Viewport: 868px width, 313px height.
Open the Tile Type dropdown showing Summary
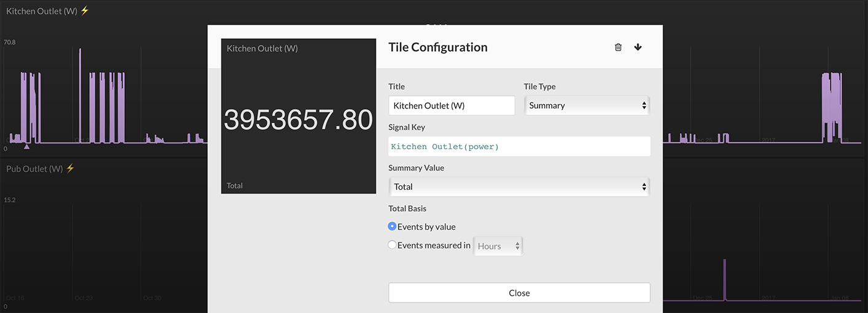coord(586,105)
